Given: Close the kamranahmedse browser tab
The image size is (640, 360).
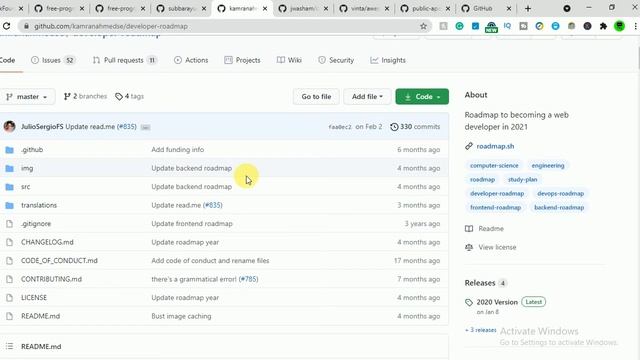Looking at the screenshot, I should coord(265,8).
